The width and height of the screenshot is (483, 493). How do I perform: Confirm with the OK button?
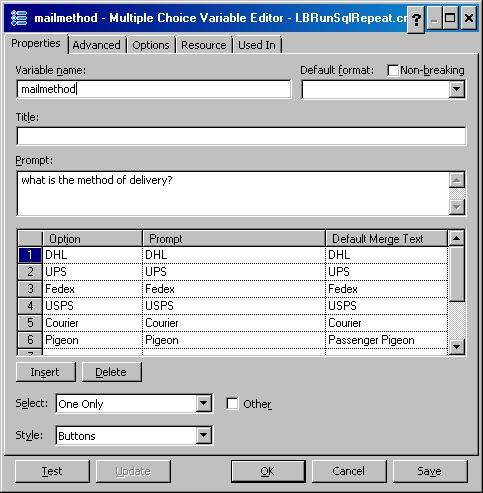(268, 471)
